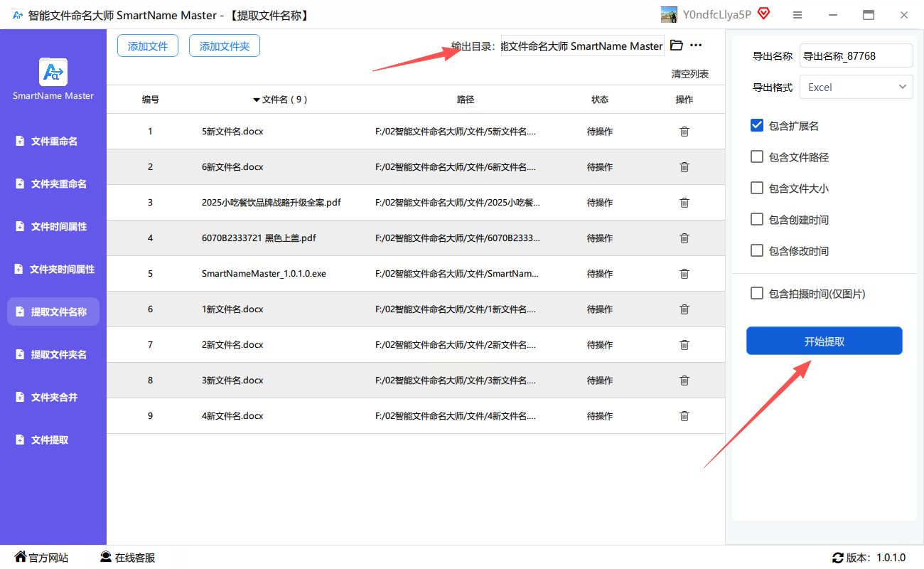The width and height of the screenshot is (924, 569).
Task: Click the red VIP diamond icon
Action: click(764, 14)
